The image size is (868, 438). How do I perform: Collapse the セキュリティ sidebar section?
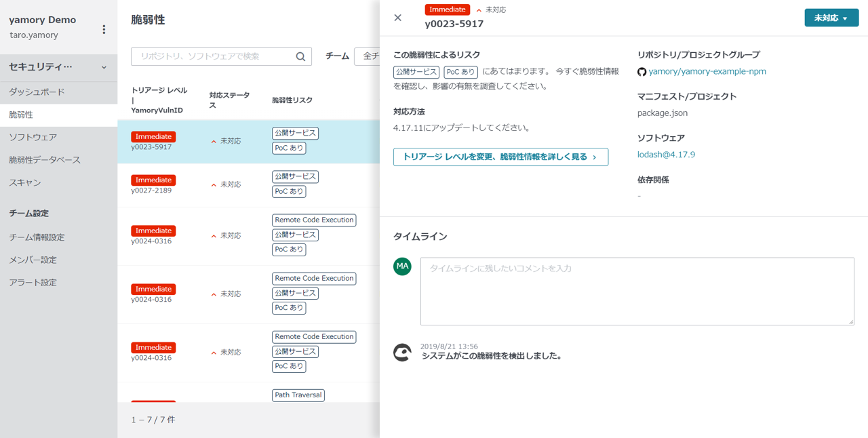[x=104, y=67]
